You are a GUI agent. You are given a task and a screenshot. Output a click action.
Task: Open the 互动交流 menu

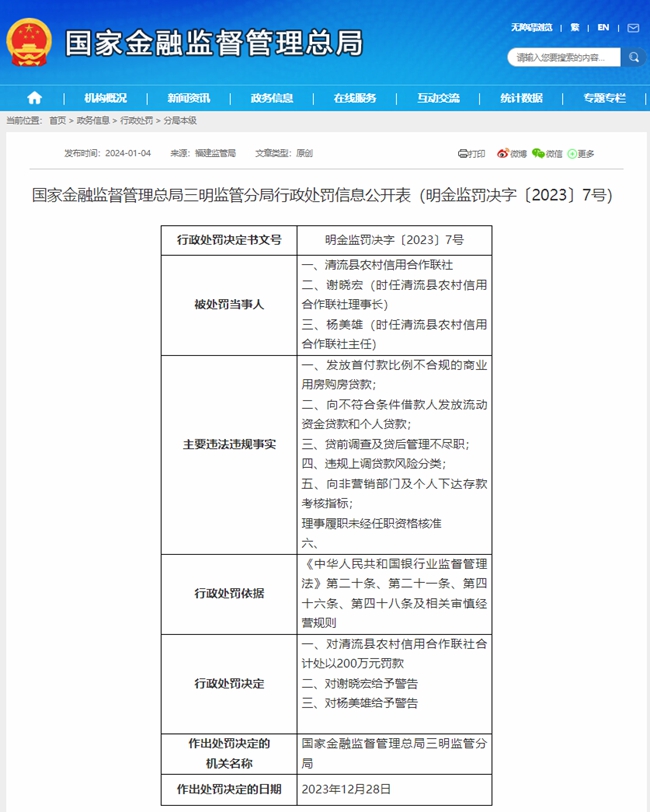tap(438, 98)
